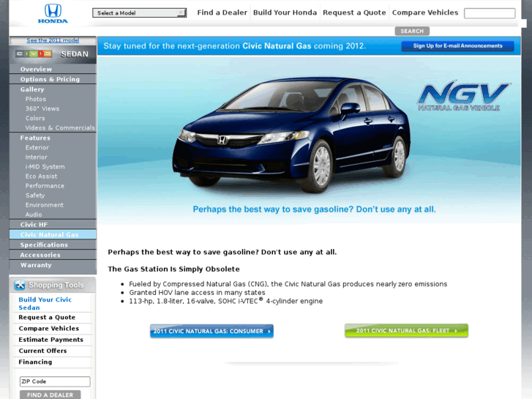This screenshot has width=532, height=399.
Task: Click the Shopping Tools wrench icon
Action: coord(20,285)
